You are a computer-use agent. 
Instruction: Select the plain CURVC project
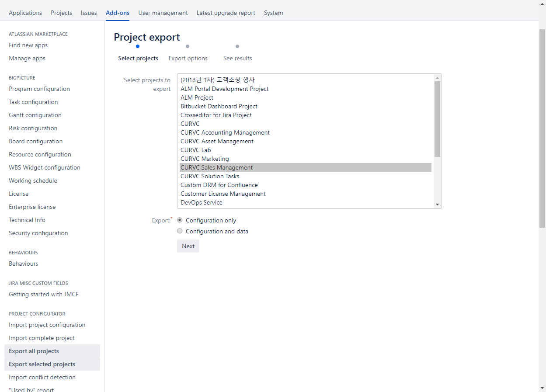tap(306, 124)
